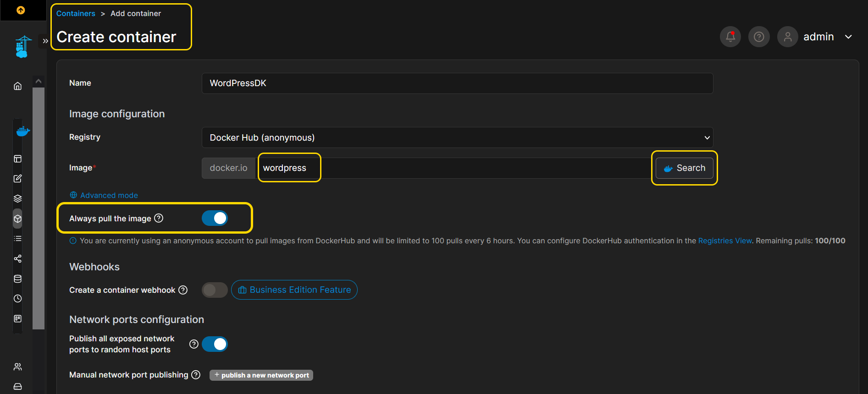The width and height of the screenshot is (868, 394).
Task: Expand the admin user menu chevron
Action: click(x=848, y=37)
